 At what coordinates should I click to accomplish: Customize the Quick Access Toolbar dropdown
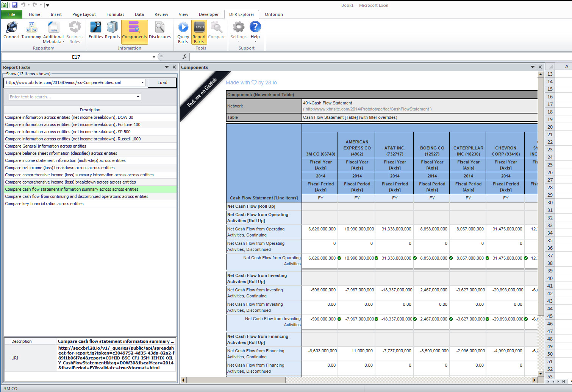pyautogui.click(x=48, y=5)
